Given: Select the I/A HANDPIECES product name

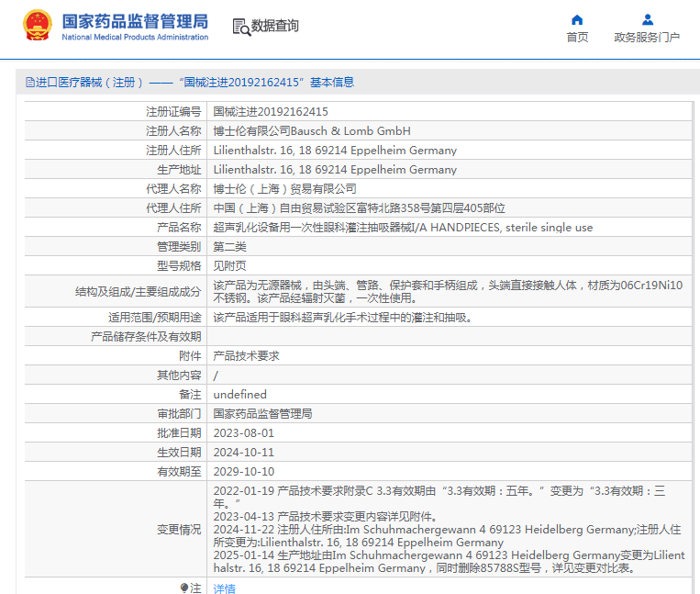Looking at the screenshot, I should pyautogui.click(x=403, y=228).
